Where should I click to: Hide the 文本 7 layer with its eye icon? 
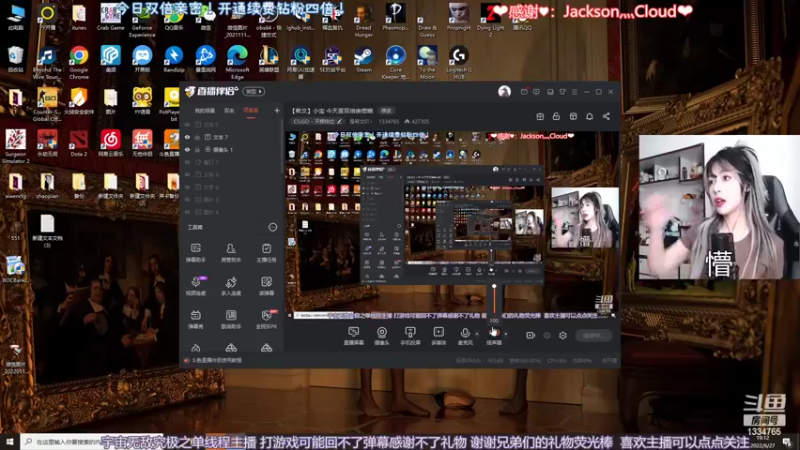[187, 137]
